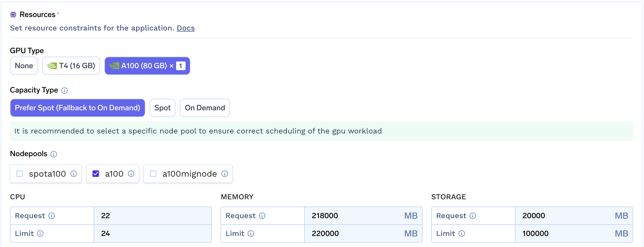Click the NVIDIA logo on A100 button
The width and height of the screenshot is (644, 247).
[x=114, y=66]
